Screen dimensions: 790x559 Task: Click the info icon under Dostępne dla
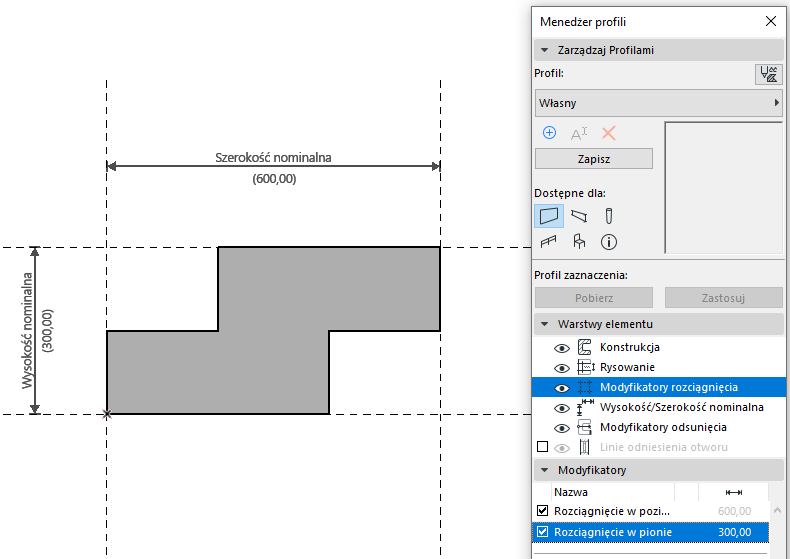click(x=609, y=242)
